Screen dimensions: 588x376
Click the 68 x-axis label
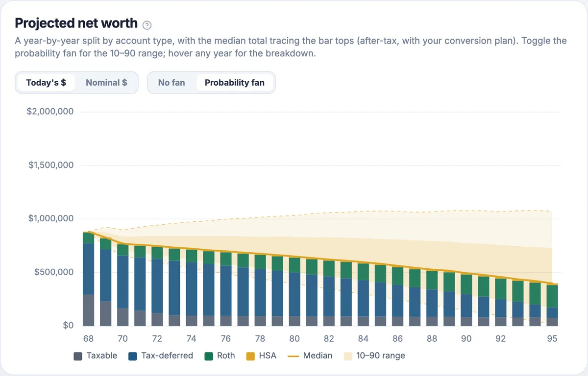pos(88,338)
